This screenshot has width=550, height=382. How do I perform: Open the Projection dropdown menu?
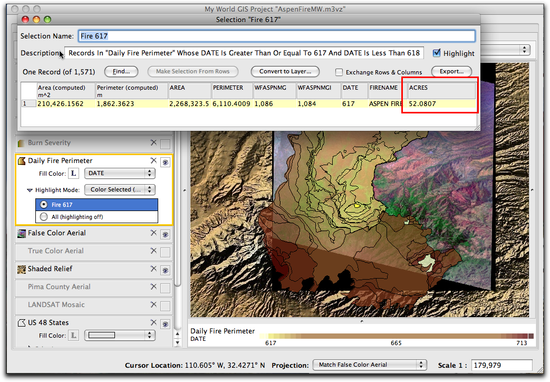click(369, 365)
